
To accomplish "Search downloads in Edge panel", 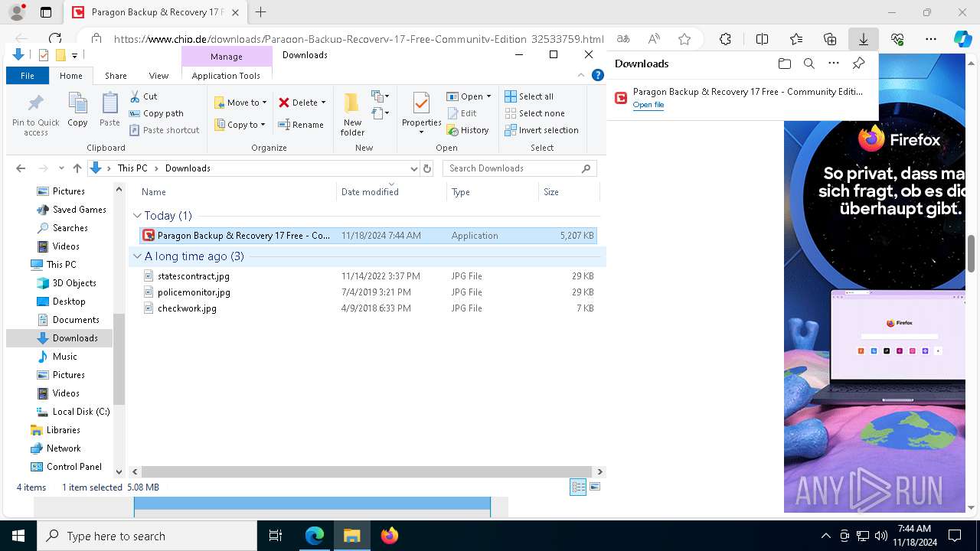I will (808, 64).
